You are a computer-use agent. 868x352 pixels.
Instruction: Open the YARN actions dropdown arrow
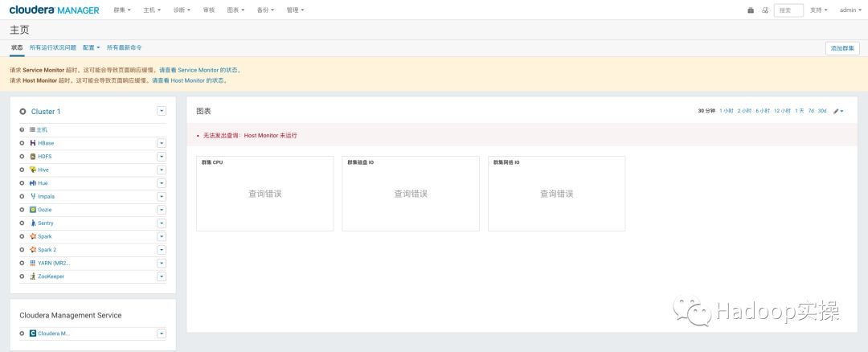pos(161,263)
